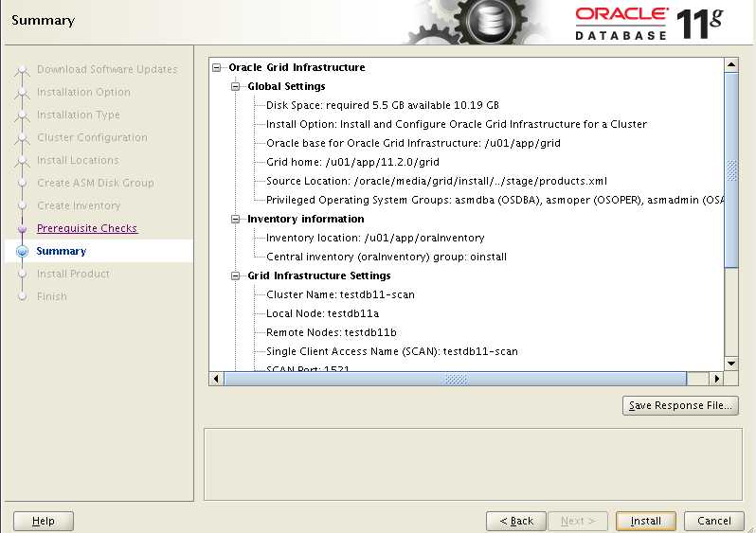The image size is (756, 533).
Task: Select the Grid home path row
Action: click(353, 162)
